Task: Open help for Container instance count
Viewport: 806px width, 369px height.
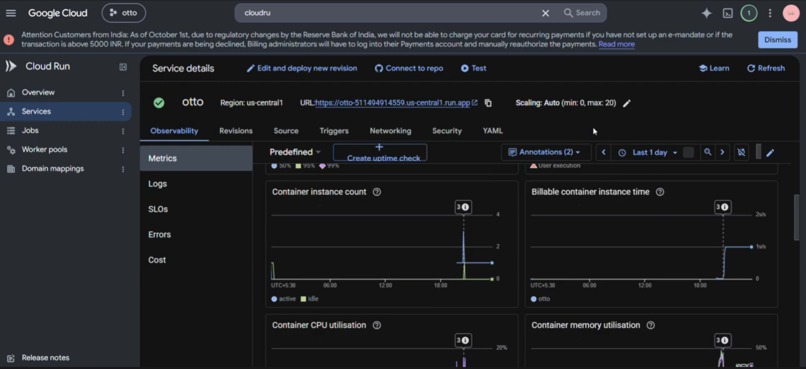Action: pyautogui.click(x=377, y=192)
